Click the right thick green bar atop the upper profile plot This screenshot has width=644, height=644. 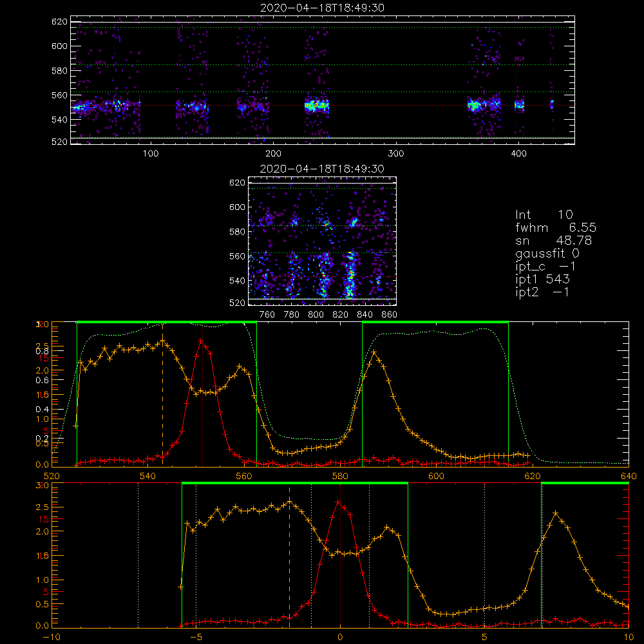coord(435,322)
